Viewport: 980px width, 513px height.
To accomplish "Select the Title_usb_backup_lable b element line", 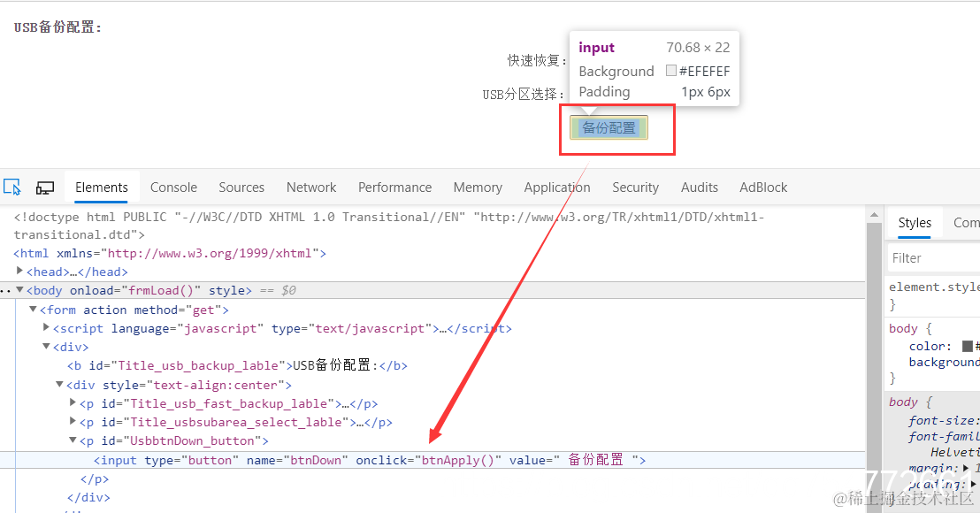I will [x=238, y=365].
